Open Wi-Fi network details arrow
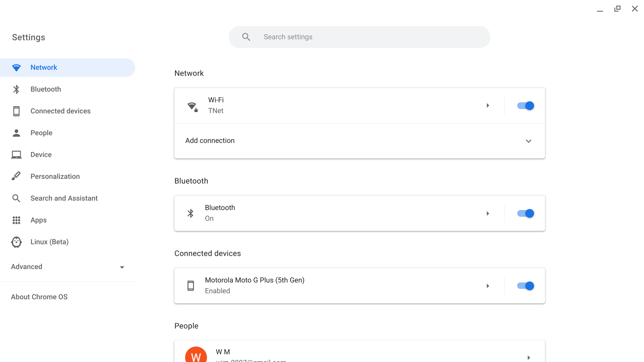 488,106
